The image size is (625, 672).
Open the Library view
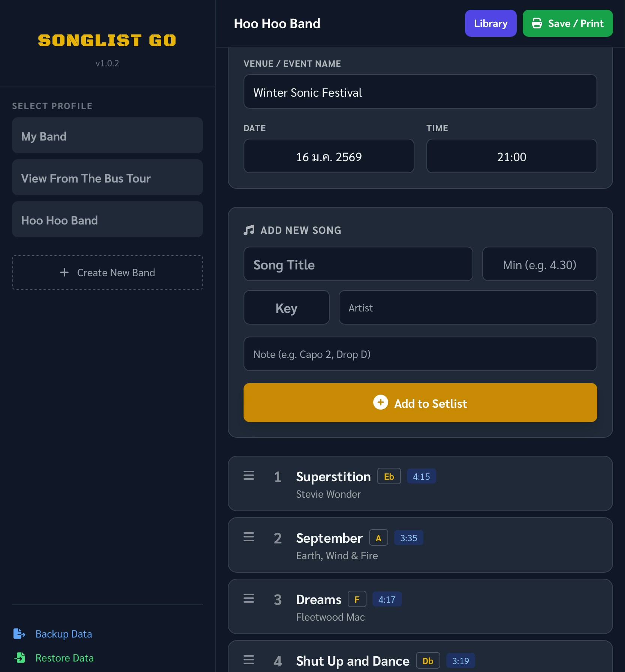490,23
